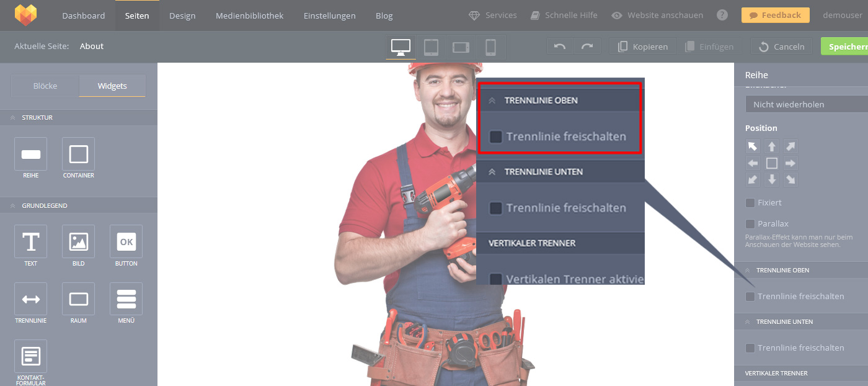This screenshot has height=386, width=868.
Task: Click the Feedback button
Action: (775, 16)
